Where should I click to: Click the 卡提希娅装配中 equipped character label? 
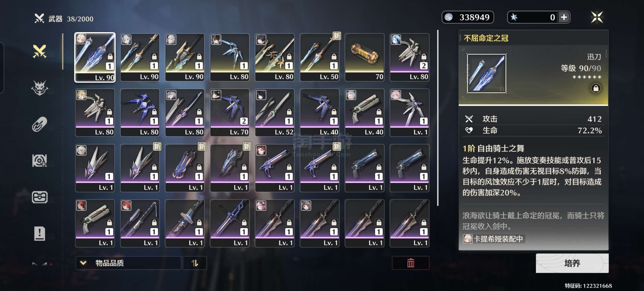pyautogui.click(x=494, y=239)
